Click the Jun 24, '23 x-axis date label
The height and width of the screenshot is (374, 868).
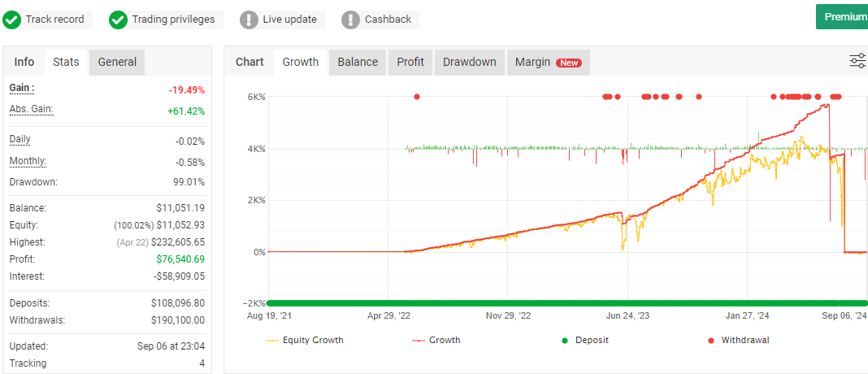tap(627, 315)
